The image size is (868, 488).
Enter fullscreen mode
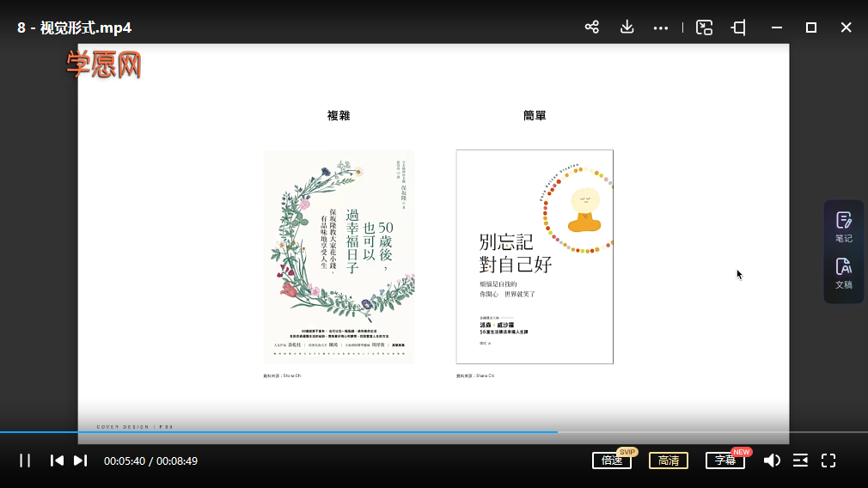point(828,461)
